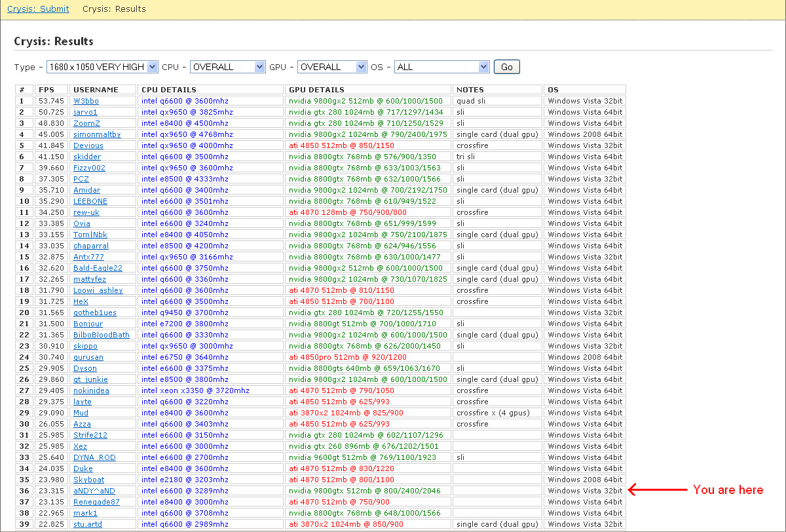Viewport: 786px width, 532px height.
Task: Open the stu.artd username link
Action: tap(88, 524)
